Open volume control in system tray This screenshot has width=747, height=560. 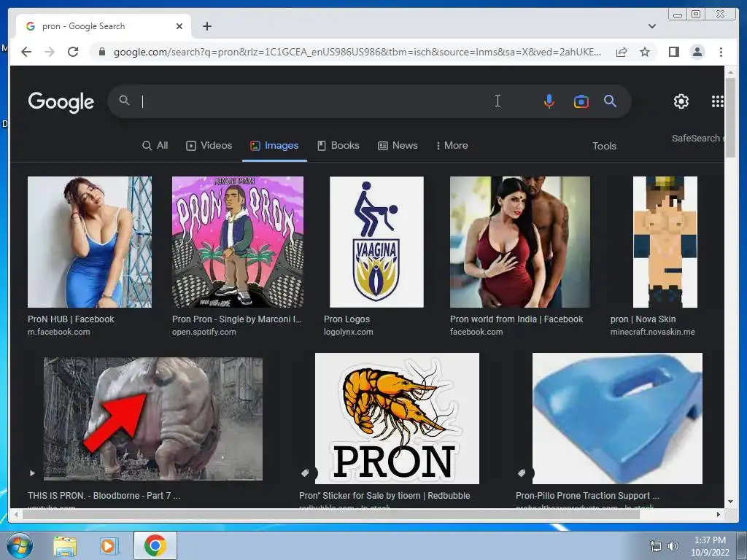click(x=673, y=546)
